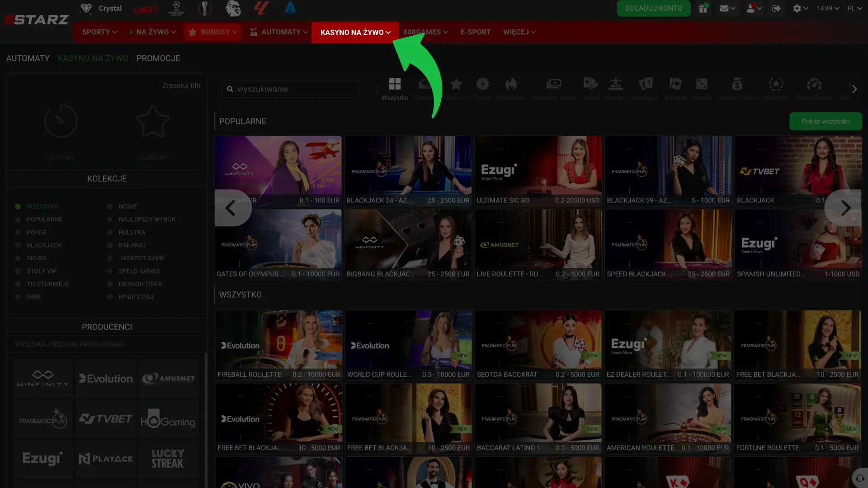The height and width of the screenshot is (488, 868).
Task: Open the PL language dropdown
Action: [x=854, y=8]
